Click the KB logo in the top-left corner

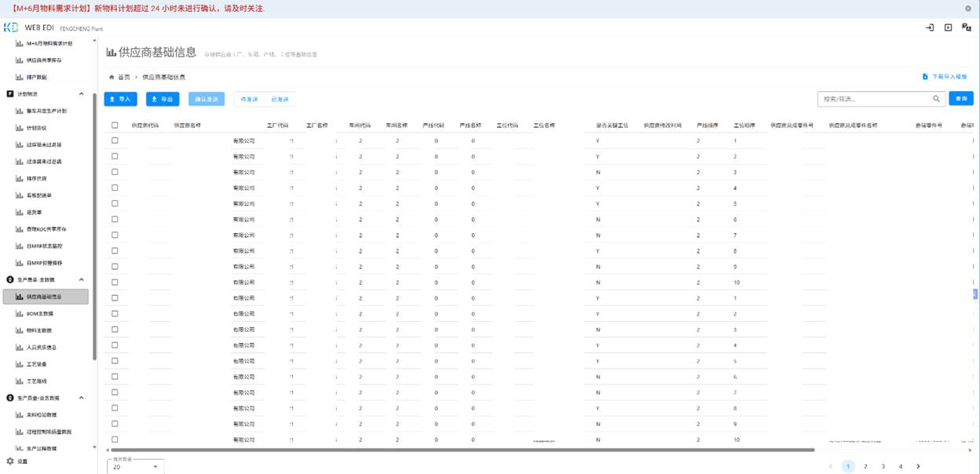click(x=10, y=27)
